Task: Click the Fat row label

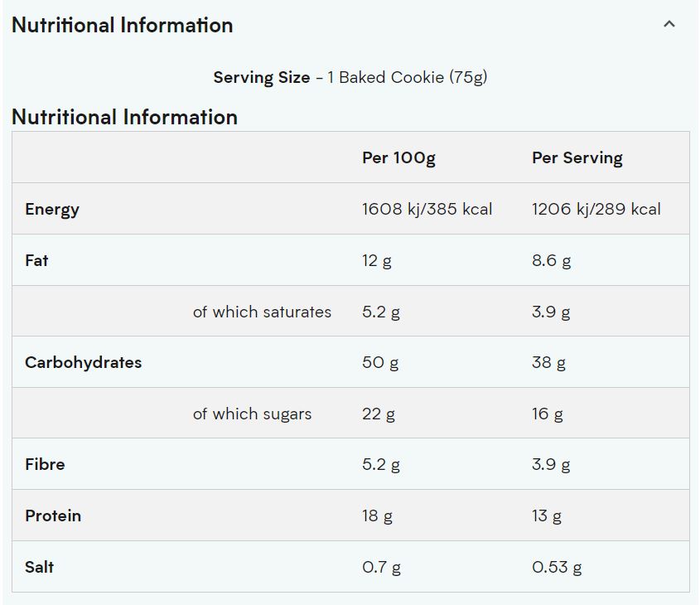Action: click(36, 260)
